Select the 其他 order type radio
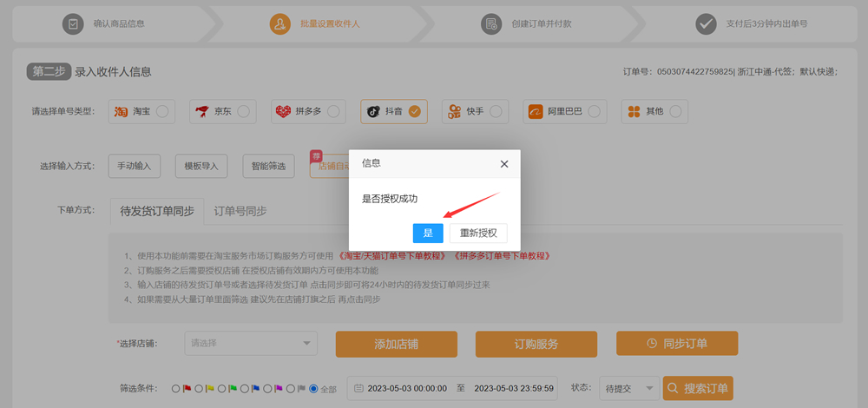868x408 pixels. pyautogui.click(x=675, y=111)
